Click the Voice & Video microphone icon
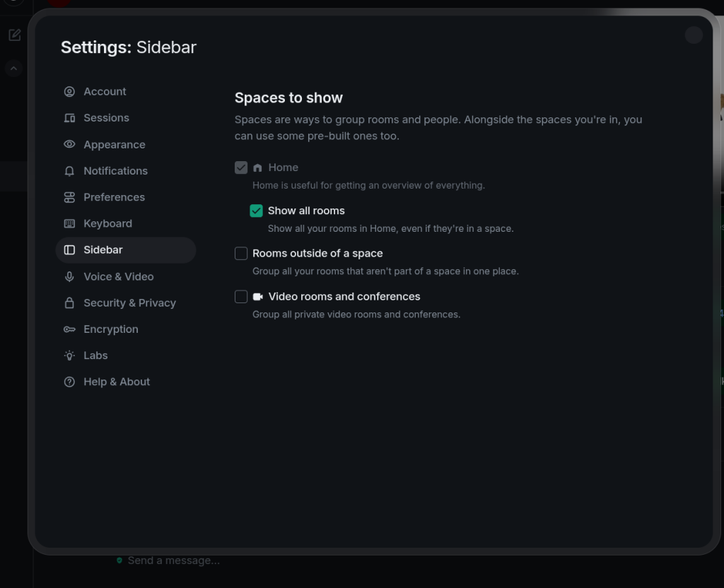Screen dimensions: 724x588 point(69,276)
